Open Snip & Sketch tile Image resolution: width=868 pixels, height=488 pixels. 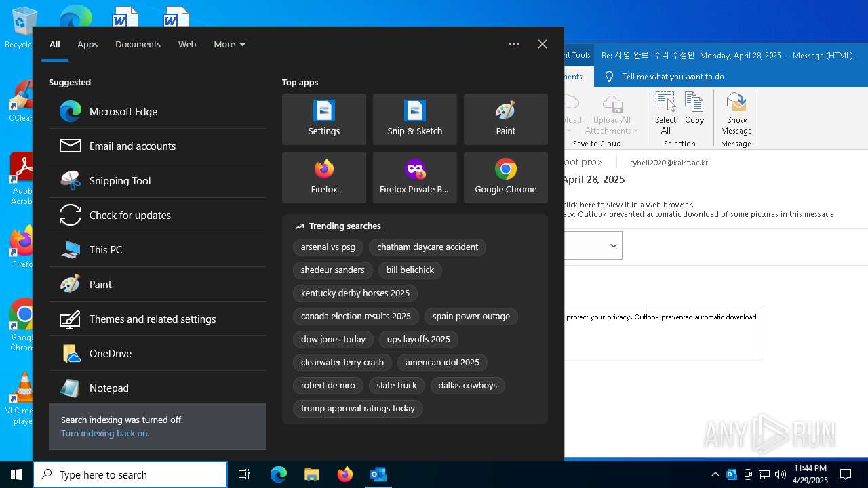coord(415,119)
